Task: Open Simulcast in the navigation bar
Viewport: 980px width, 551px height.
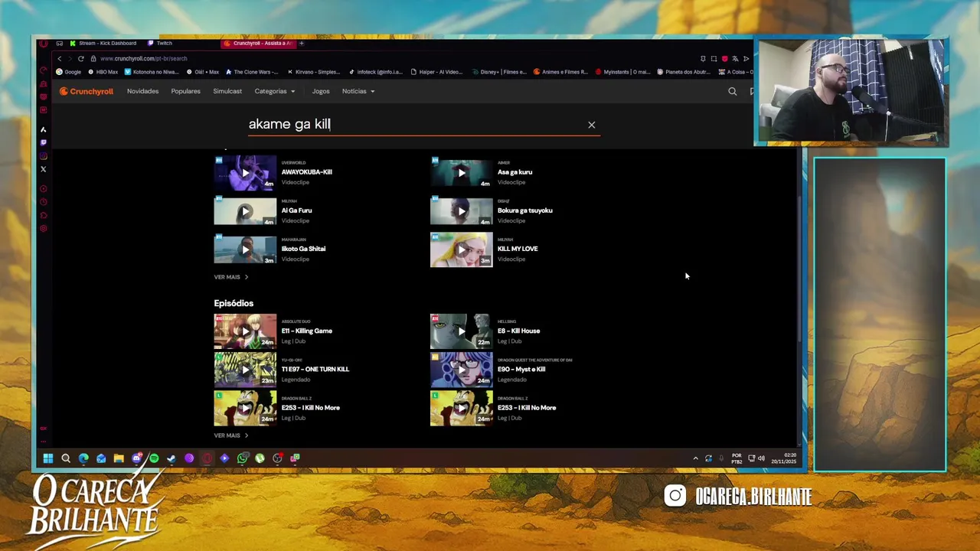Action: point(227,91)
